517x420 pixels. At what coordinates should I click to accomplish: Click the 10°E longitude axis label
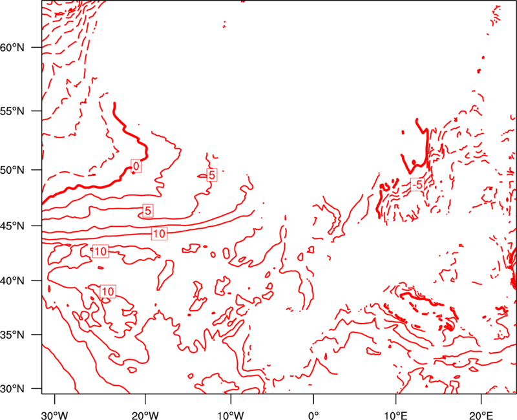pos(396,415)
